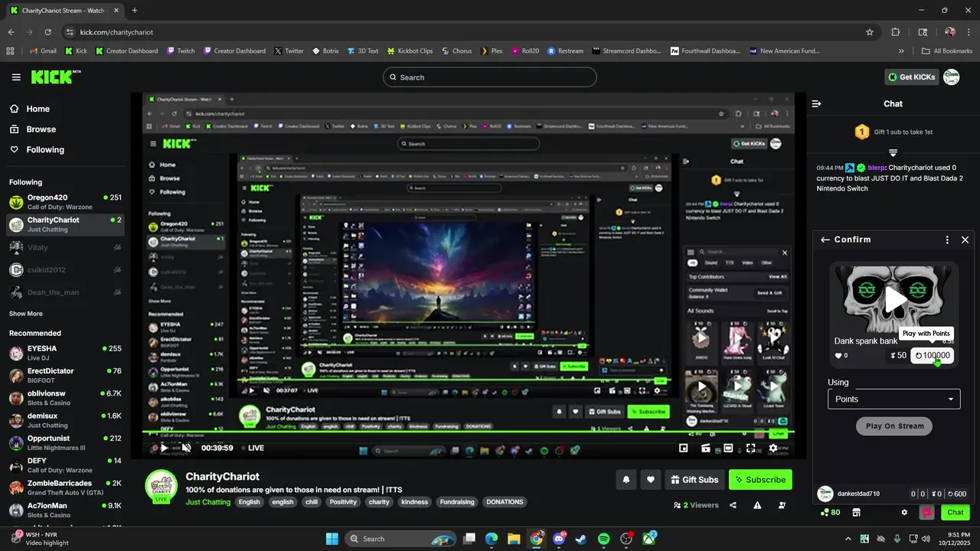980x551 pixels.
Task: Open the Kick hamburger menu
Action: coord(16,77)
